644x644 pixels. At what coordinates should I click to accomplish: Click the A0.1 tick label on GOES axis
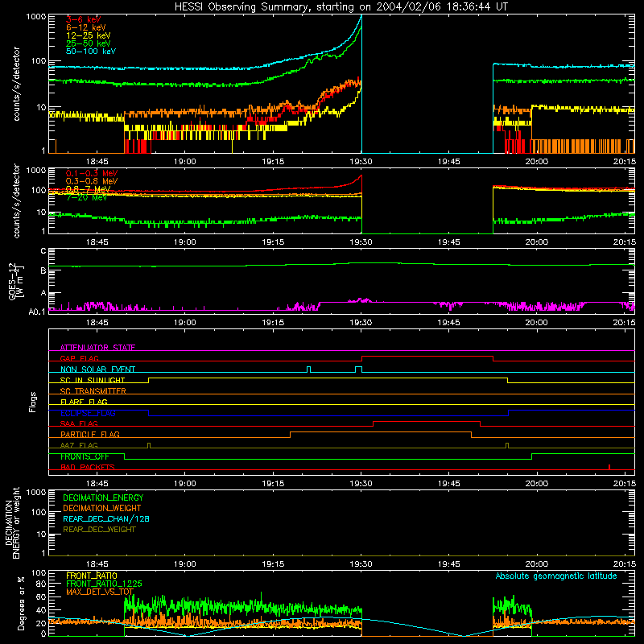pyautogui.click(x=37, y=312)
